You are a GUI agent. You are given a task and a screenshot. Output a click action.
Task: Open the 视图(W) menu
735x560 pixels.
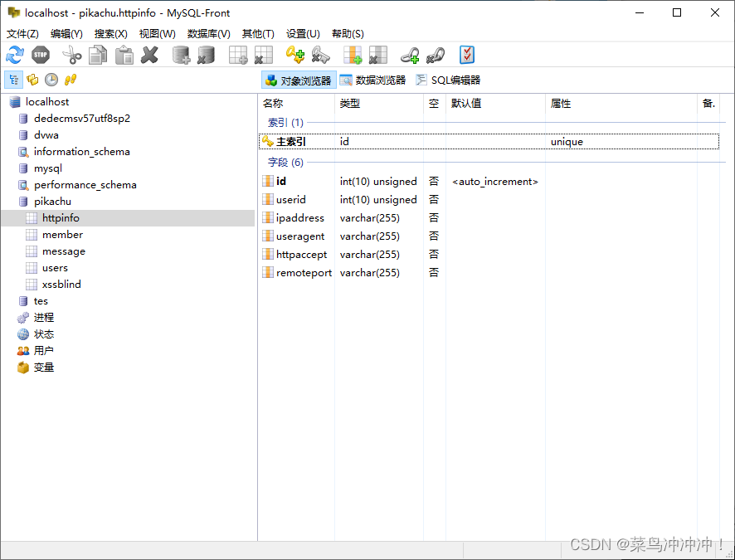(157, 34)
